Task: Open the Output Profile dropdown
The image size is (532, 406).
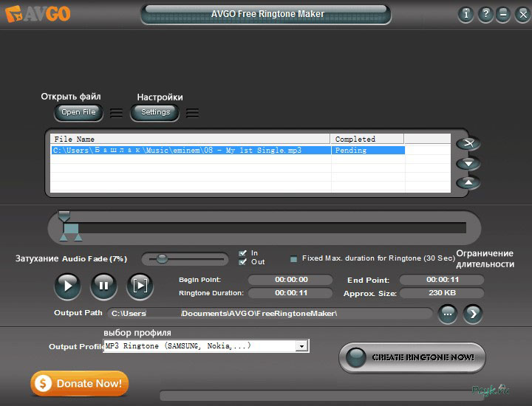Action: pyautogui.click(x=301, y=346)
